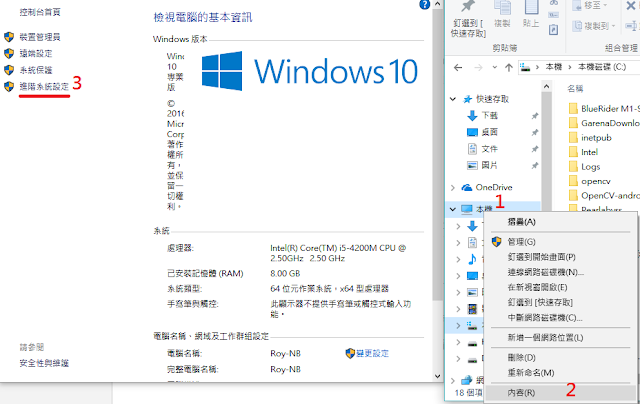Select 下載 under Quick access

coord(482,115)
